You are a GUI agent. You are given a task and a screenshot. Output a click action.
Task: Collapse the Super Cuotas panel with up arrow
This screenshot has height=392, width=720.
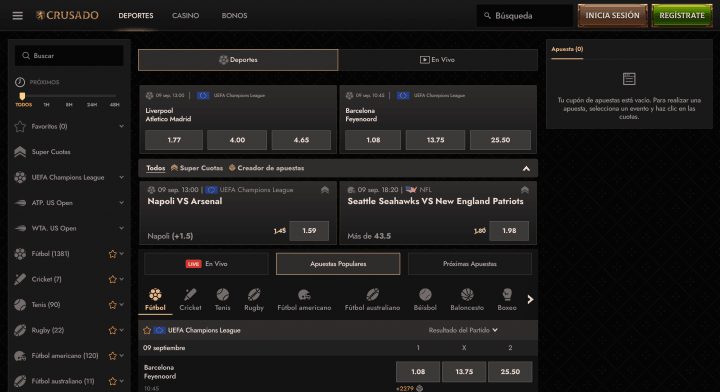pos(526,168)
